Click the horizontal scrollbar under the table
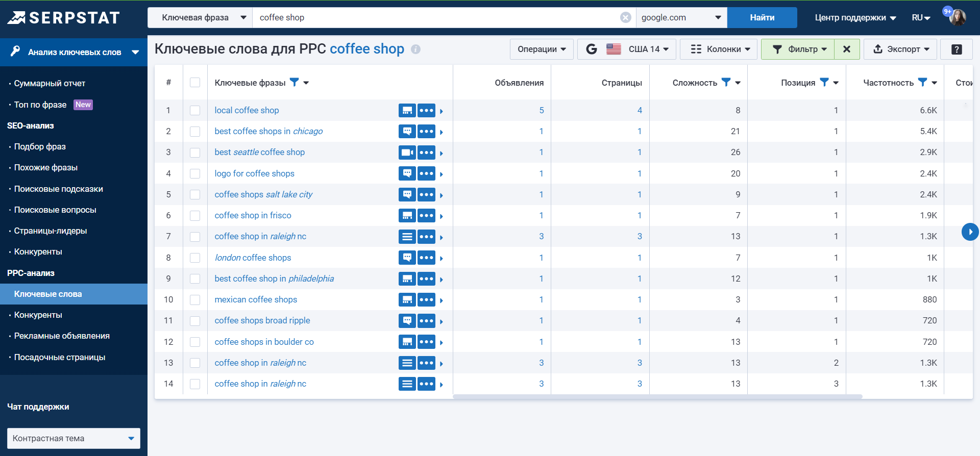 pos(657,396)
